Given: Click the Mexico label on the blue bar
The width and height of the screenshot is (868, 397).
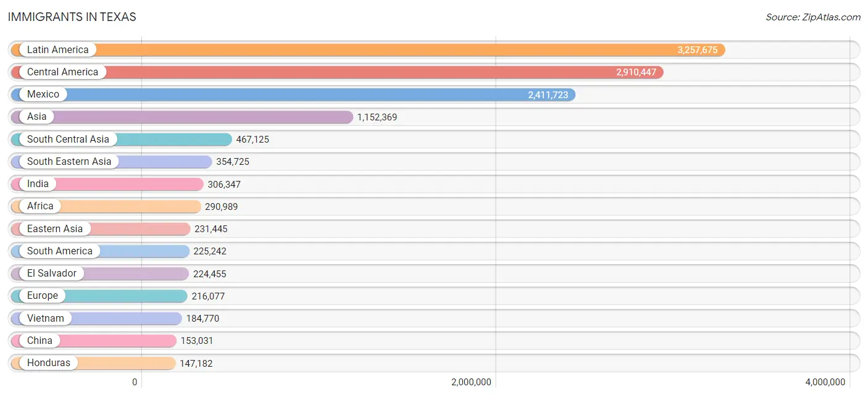Looking at the screenshot, I should pos(43,94).
